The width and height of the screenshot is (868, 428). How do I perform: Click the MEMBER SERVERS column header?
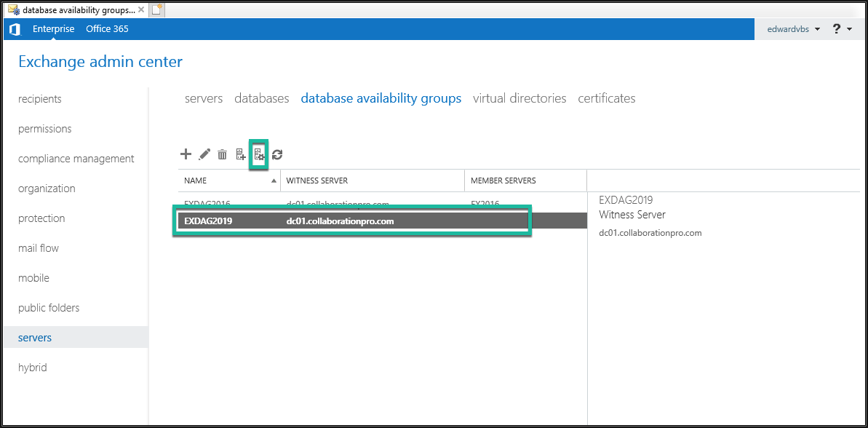point(526,181)
